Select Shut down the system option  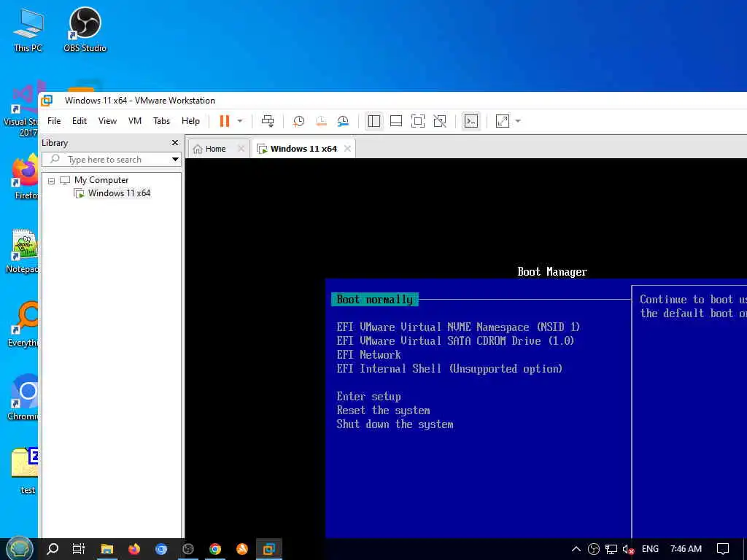pos(395,424)
